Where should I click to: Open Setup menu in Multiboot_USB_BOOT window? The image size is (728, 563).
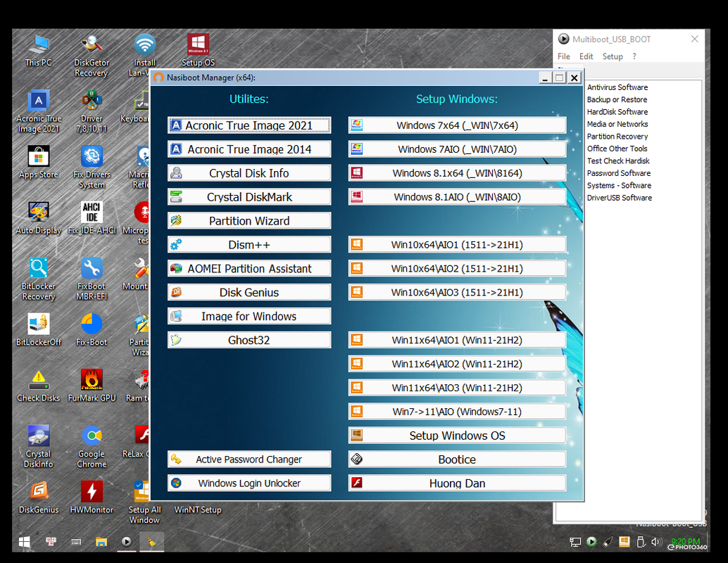point(613,56)
